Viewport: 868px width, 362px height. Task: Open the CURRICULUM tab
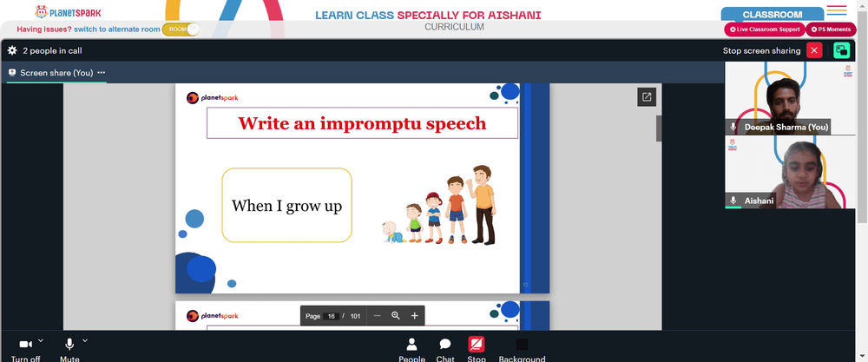click(454, 27)
